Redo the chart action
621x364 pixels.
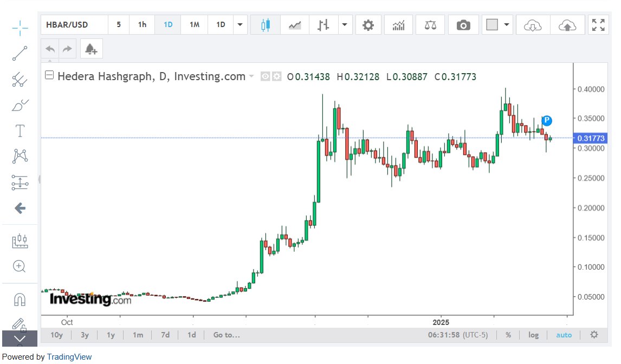point(67,49)
